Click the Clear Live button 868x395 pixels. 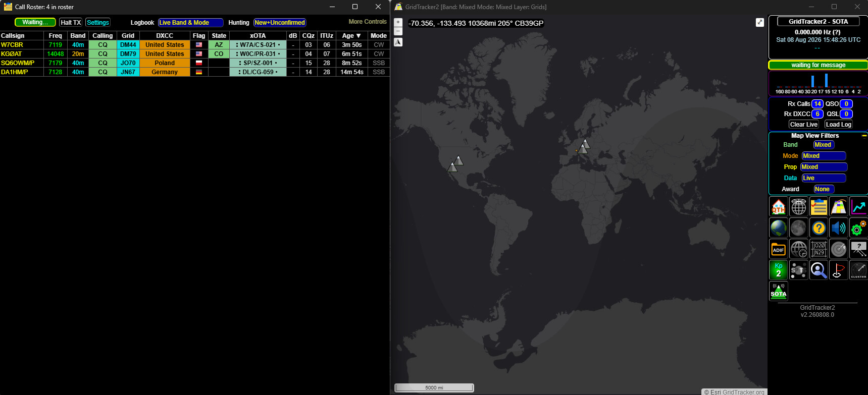[804, 125]
